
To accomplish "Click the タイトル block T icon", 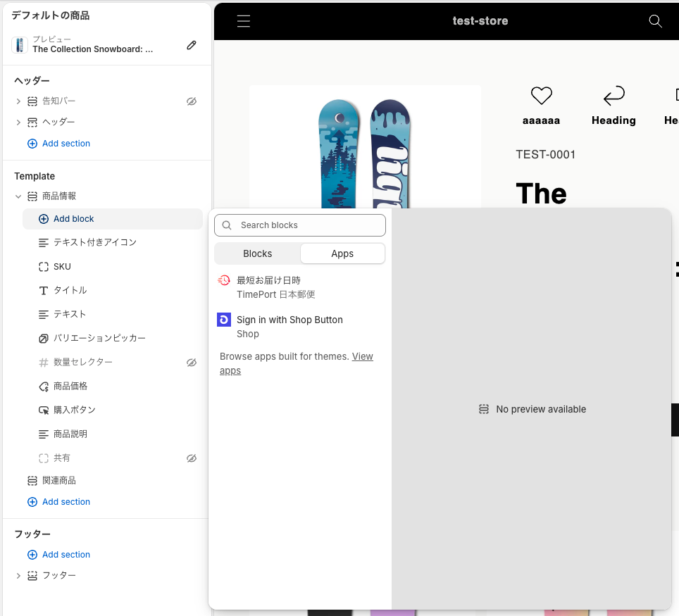I will pyautogui.click(x=44, y=291).
